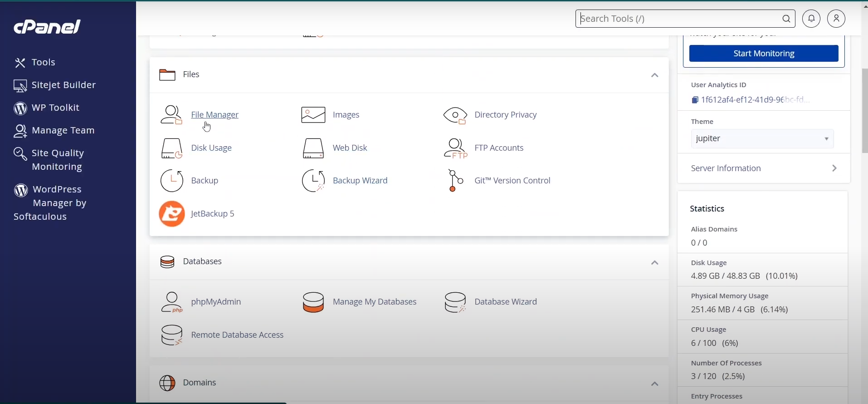Click the FTP Accounts icon

pyautogui.click(x=455, y=148)
